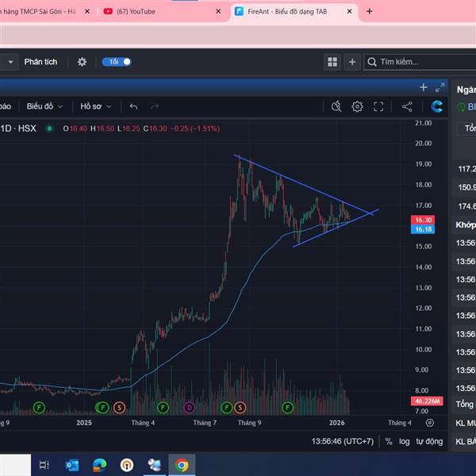The height and width of the screenshot is (476, 476).
Task: Click the green F marker just before 2026
Action: click(288, 408)
